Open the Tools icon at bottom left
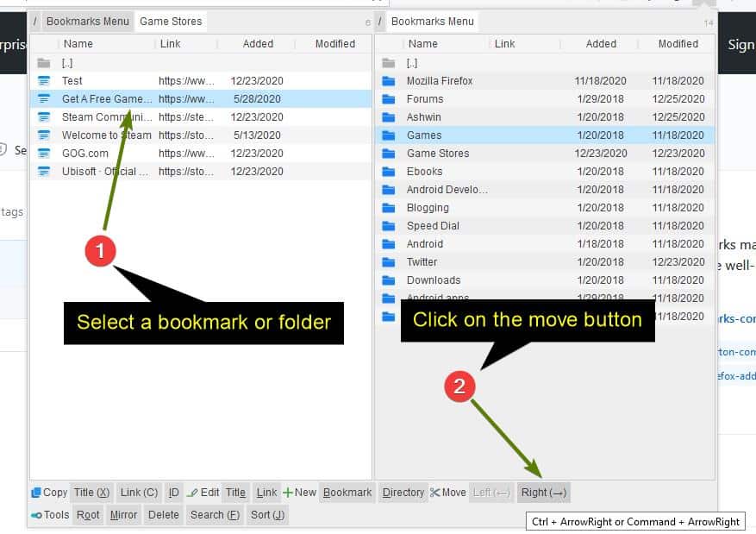The image size is (756, 534). [35, 514]
